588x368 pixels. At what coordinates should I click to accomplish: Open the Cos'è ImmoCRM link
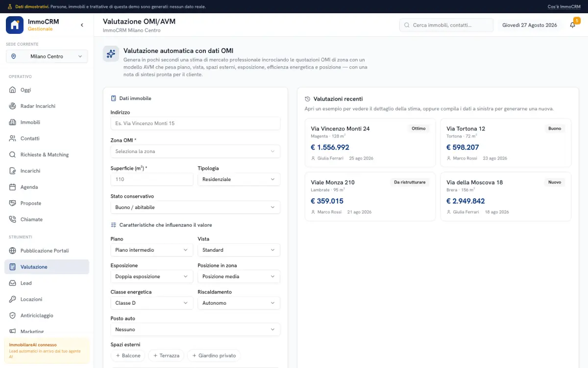[564, 7]
